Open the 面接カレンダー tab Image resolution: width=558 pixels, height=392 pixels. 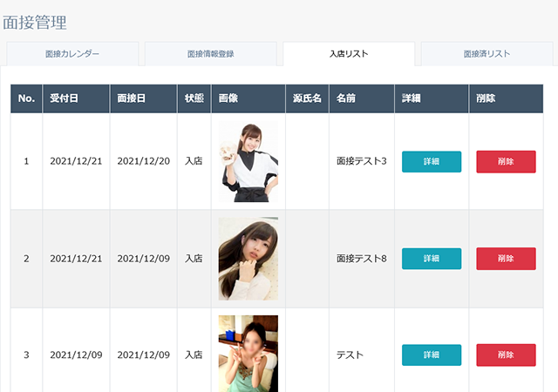[x=72, y=54]
